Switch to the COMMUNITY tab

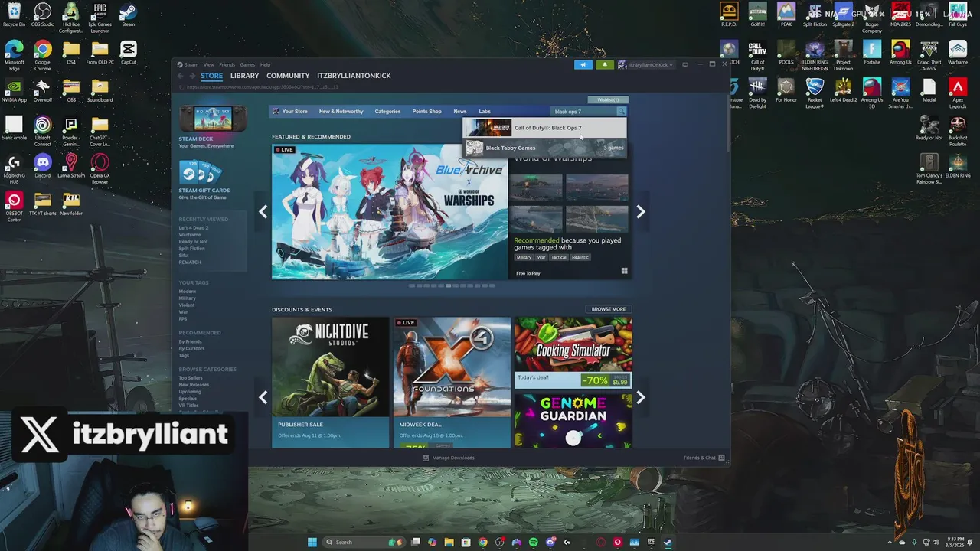coord(288,76)
